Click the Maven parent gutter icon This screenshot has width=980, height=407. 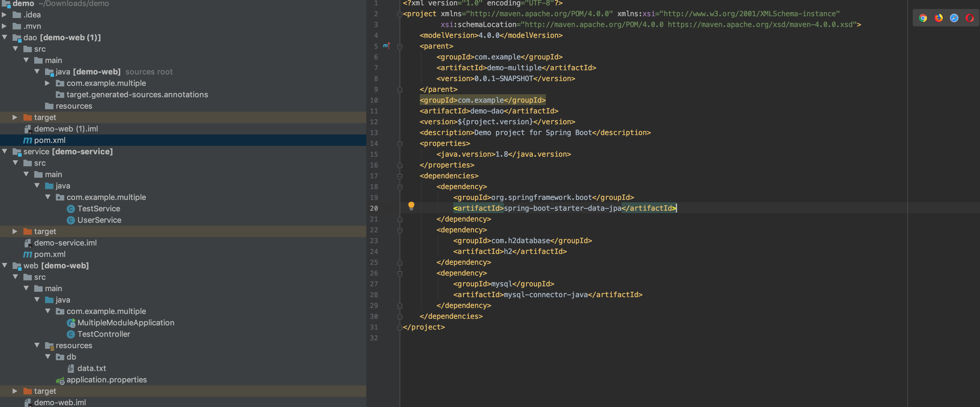pyautogui.click(x=386, y=46)
